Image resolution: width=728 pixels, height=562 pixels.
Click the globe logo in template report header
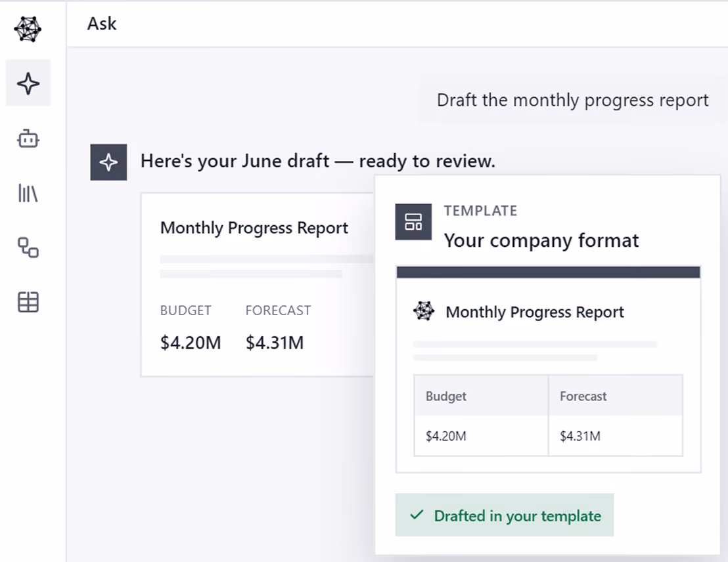(424, 311)
